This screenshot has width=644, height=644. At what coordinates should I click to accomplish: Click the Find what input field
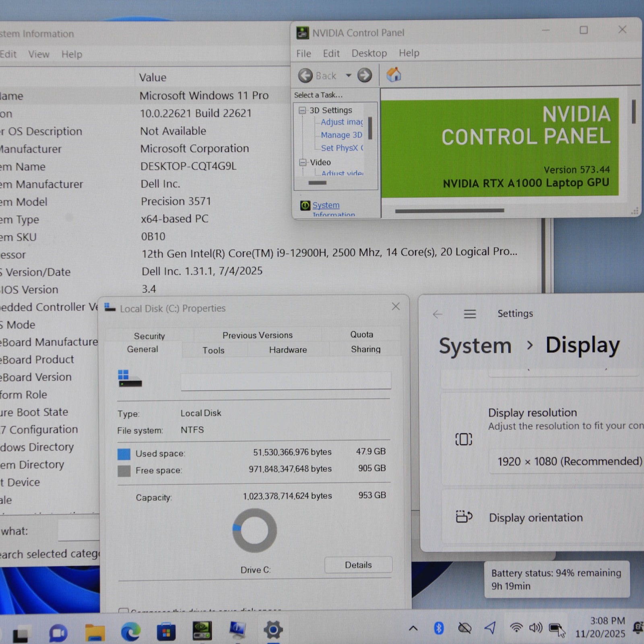pos(78,530)
